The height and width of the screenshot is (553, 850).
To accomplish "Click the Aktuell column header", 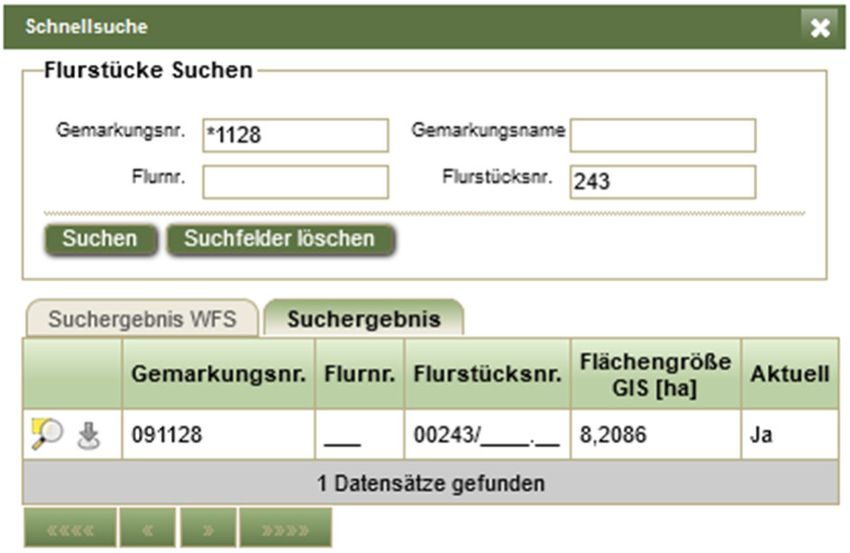I will click(x=789, y=374).
